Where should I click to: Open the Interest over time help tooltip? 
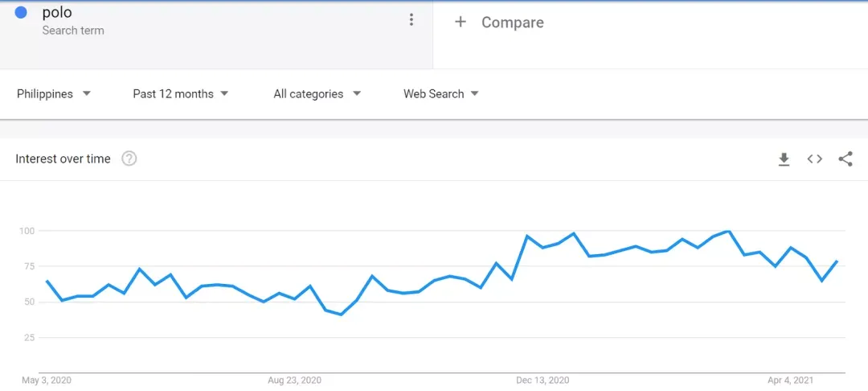(x=129, y=159)
